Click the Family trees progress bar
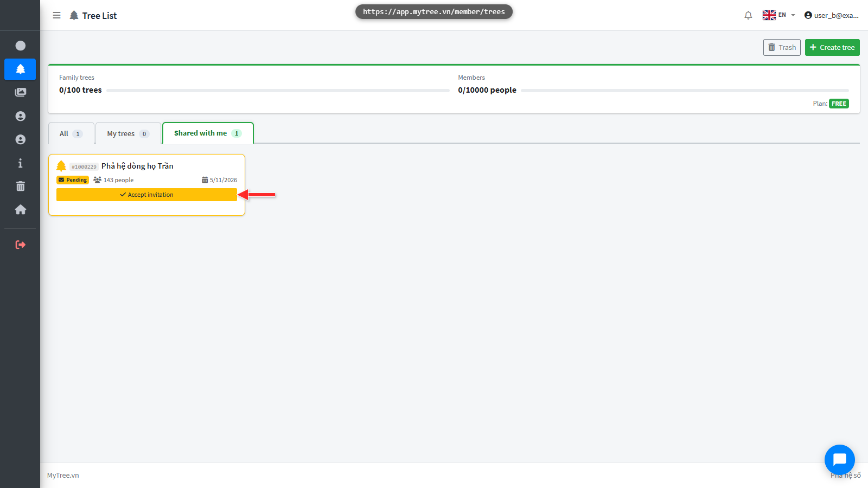Image resolution: width=868 pixels, height=488 pixels. [278, 91]
